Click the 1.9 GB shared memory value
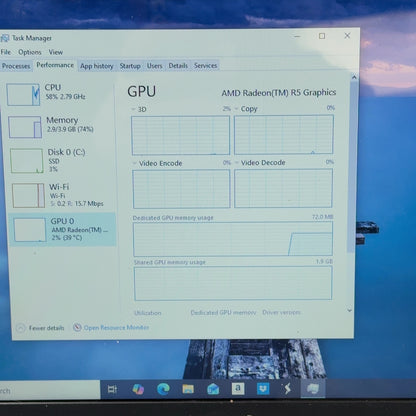The width and height of the screenshot is (416, 416). [x=324, y=261]
